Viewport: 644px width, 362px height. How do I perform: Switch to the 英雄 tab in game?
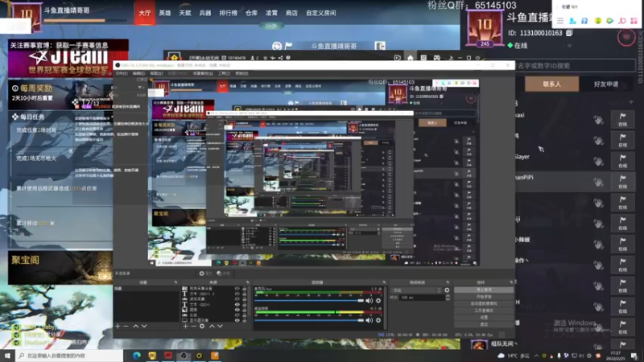point(165,13)
